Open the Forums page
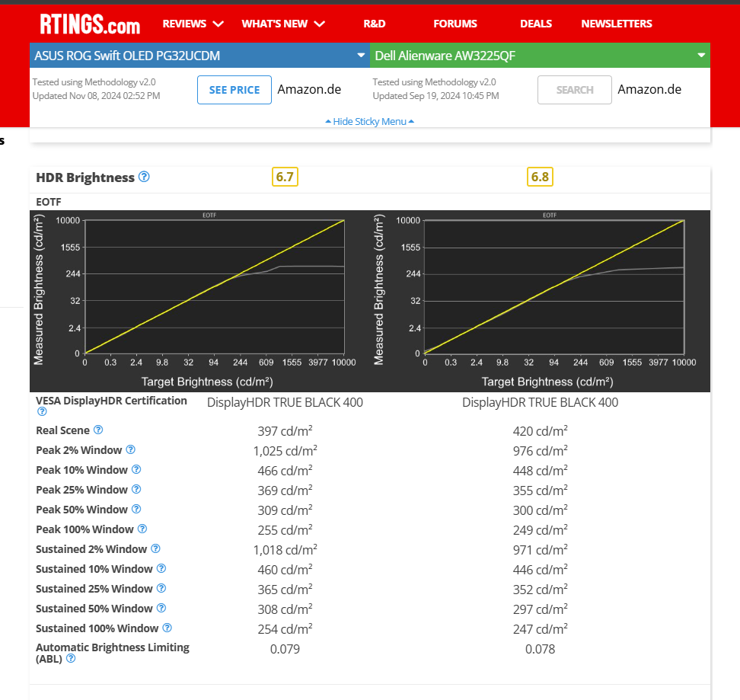Screen dimensions: 740x700 pyautogui.click(x=455, y=24)
